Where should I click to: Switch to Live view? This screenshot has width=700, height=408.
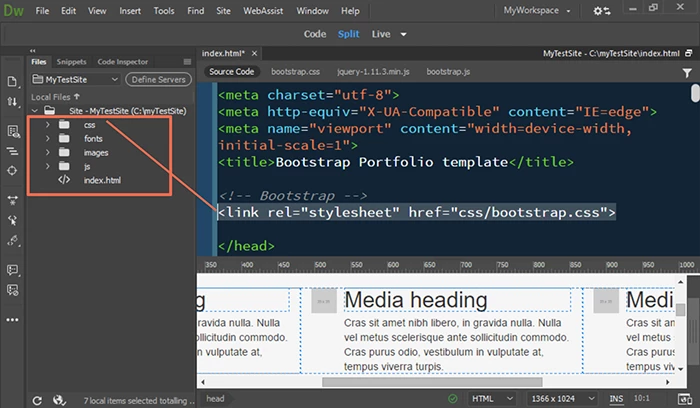point(381,34)
